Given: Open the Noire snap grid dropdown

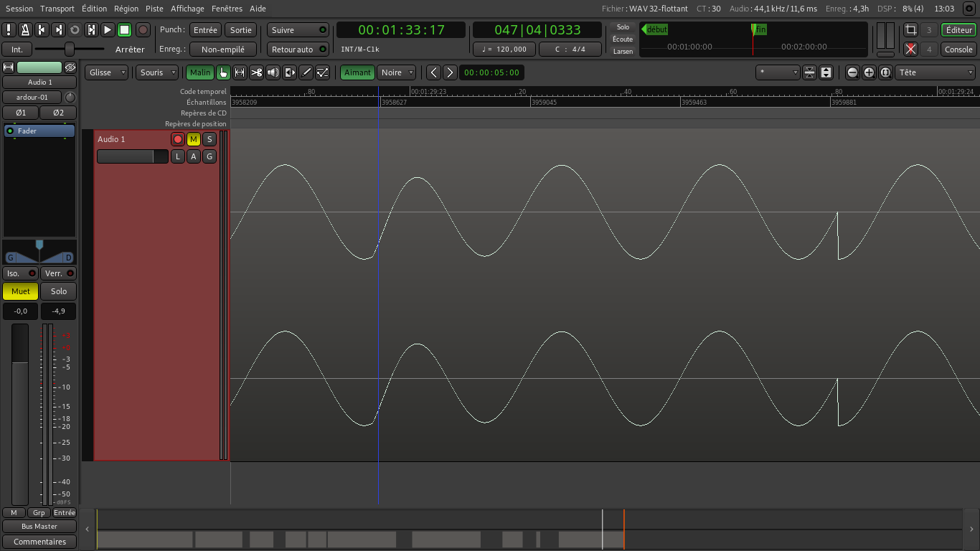Looking at the screenshot, I should pos(397,72).
